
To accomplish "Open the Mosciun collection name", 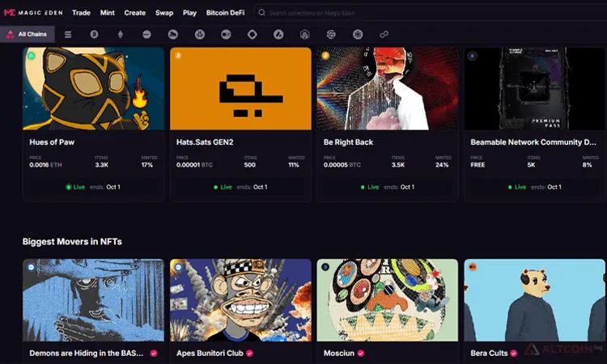I will 339,353.
